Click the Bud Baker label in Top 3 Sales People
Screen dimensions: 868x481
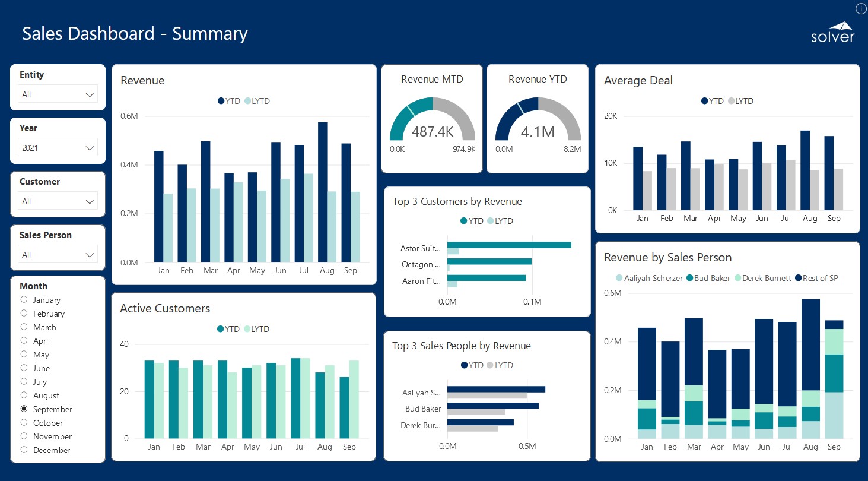point(423,409)
